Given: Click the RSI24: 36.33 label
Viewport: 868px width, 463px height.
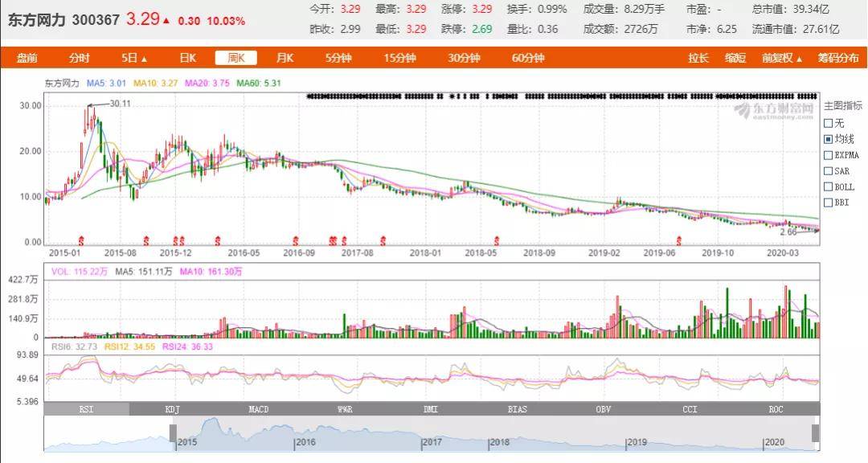Looking at the screenshot, I should pyautogui.click(x=187, y=346).
